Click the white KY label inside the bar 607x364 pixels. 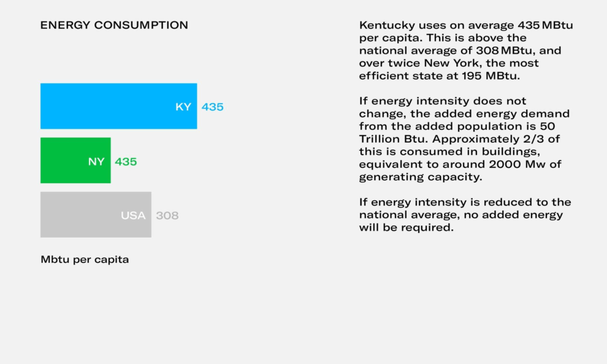[x=183, y=107]
